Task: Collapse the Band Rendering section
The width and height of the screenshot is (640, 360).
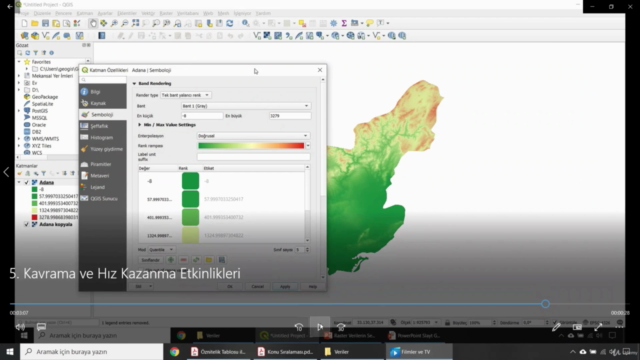Action: (134, 84)
